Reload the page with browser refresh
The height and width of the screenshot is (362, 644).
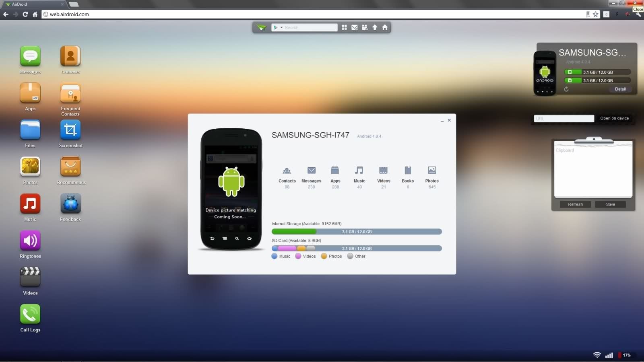click(25, 14)
